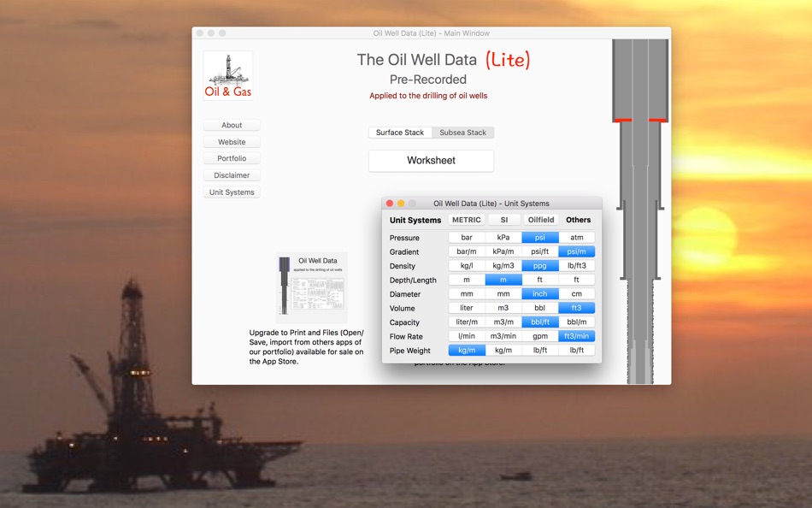Choose psi/m for Gradient
The height and width of the screenshot is (508, 812).
click(577, 251)
